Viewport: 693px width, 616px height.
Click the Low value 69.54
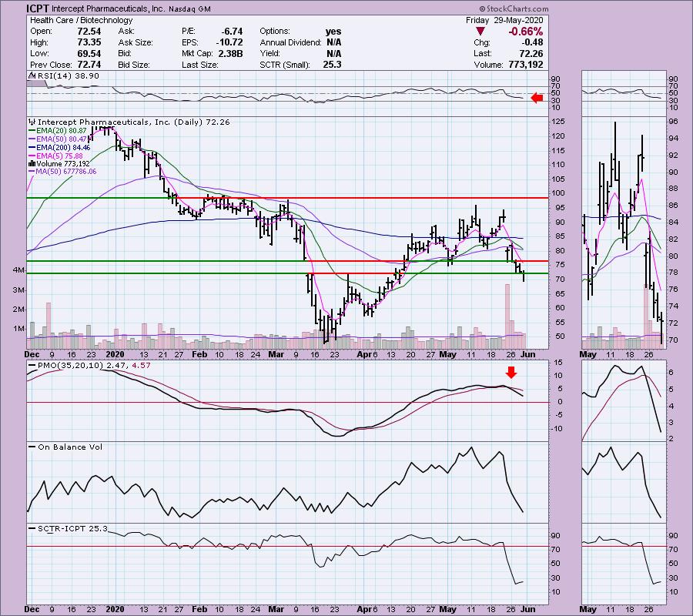pos(89,53)
